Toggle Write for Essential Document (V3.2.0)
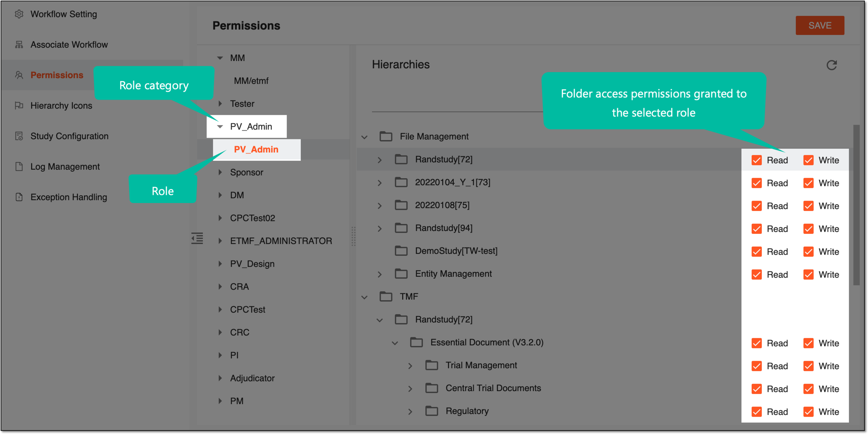The image size is (868, 434). (x=808, y=343)
